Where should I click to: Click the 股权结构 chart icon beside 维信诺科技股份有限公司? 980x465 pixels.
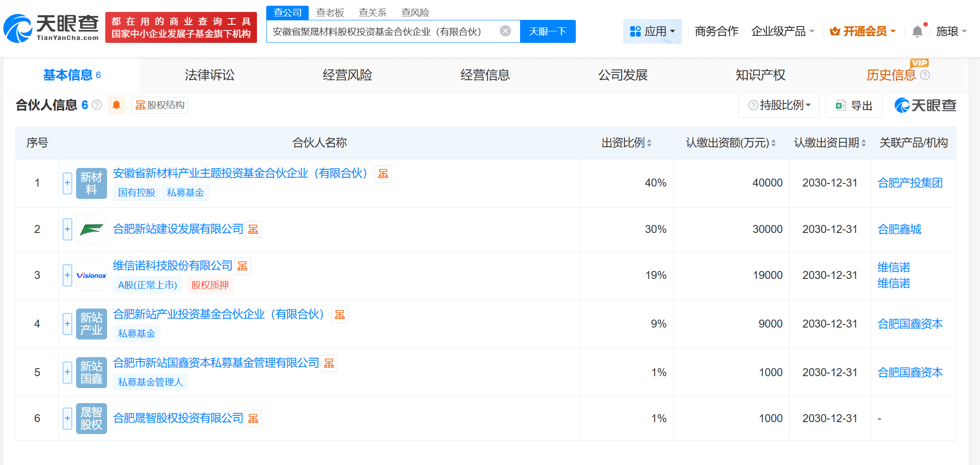242,266
